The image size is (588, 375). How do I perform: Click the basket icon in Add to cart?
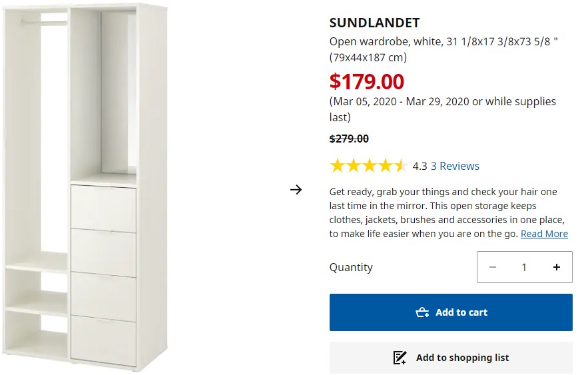(422, 312)
